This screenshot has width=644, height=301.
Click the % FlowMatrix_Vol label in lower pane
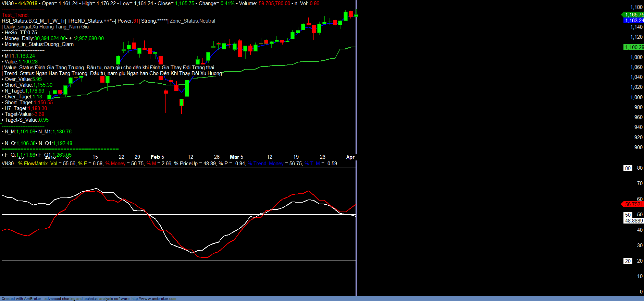38,164
